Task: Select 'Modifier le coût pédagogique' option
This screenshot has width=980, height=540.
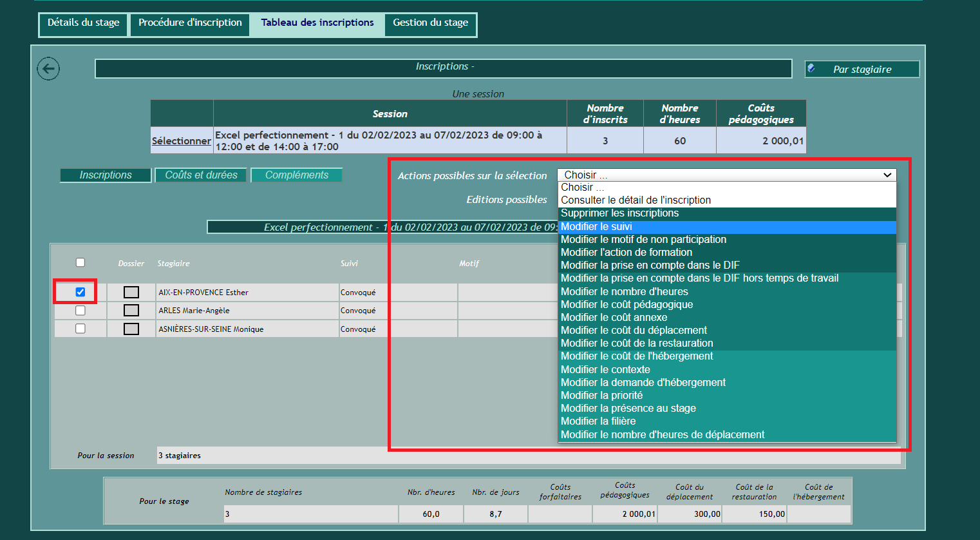Action: coord(627,305)
